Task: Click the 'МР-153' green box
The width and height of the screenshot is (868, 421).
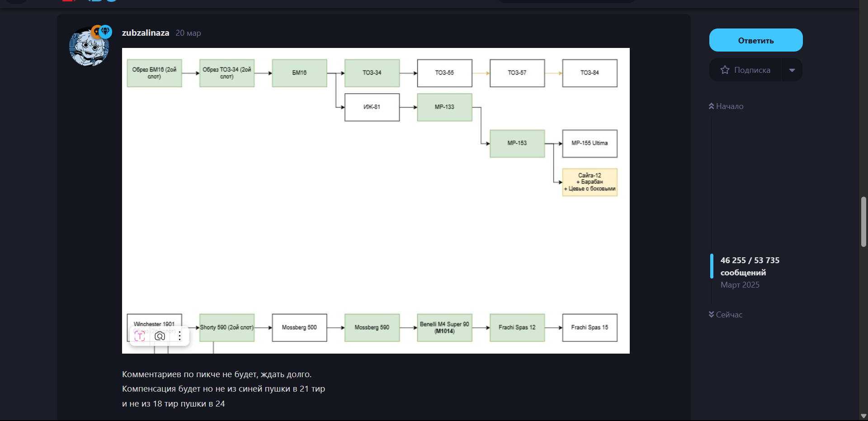Action: tap(517, 143)
